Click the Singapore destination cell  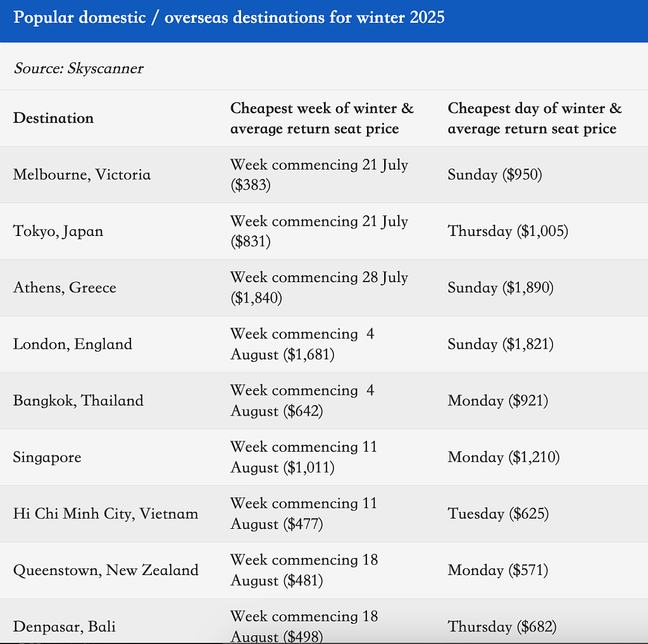point(47,457)
